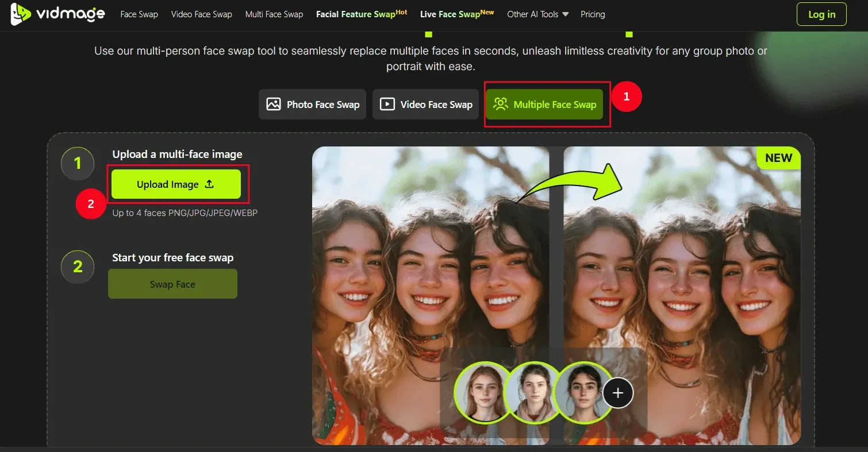This screenshot has width=868, height=452.
Task: Select the Multiple Face Swap tab
Action: pos(544,105)
